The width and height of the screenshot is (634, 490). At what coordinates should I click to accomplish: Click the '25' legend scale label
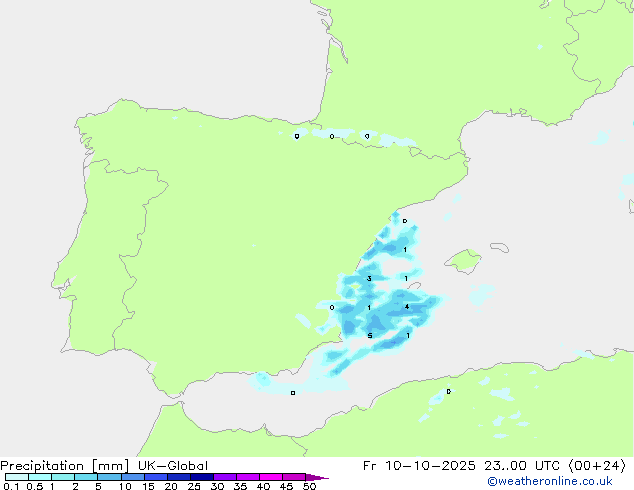pyautogui.click(x=194, y=486)
